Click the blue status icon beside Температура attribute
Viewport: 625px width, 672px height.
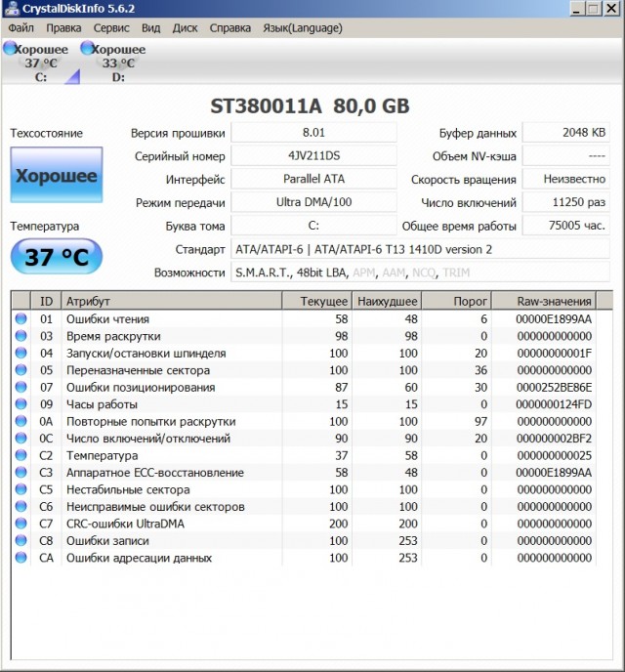tap(21, 455)
